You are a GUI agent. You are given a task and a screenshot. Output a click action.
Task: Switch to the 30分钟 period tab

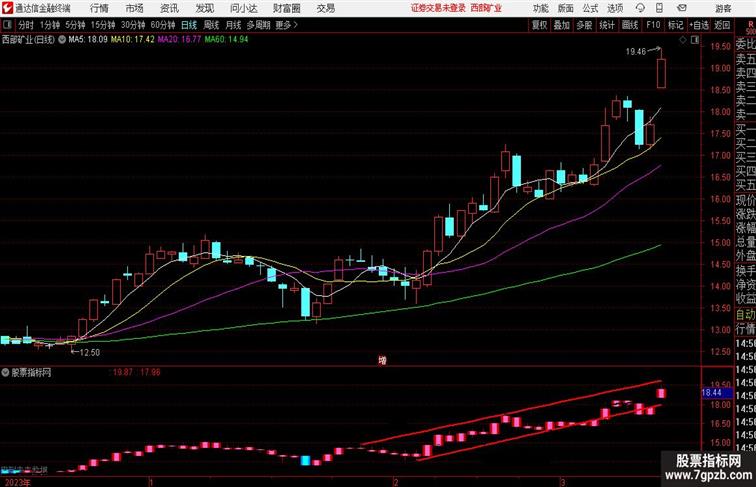pyautogui.click(x=133, y=25)
